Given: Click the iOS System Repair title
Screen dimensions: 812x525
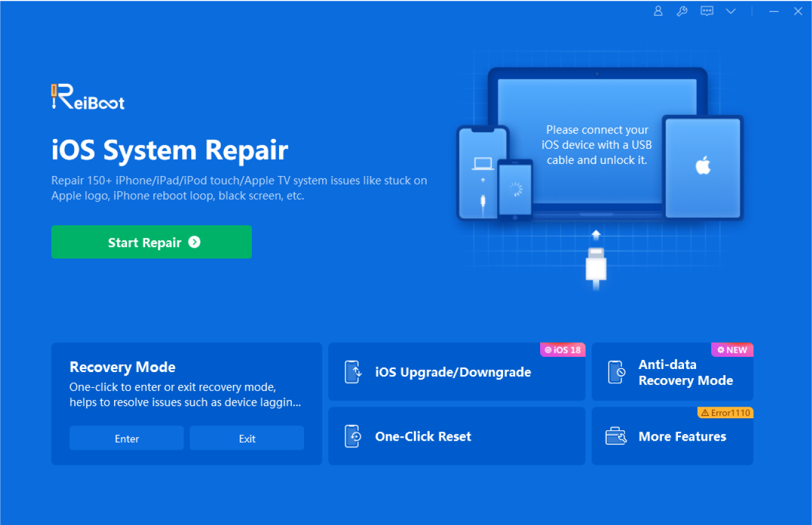Looking at the screenshot, I should click(170, 151).
